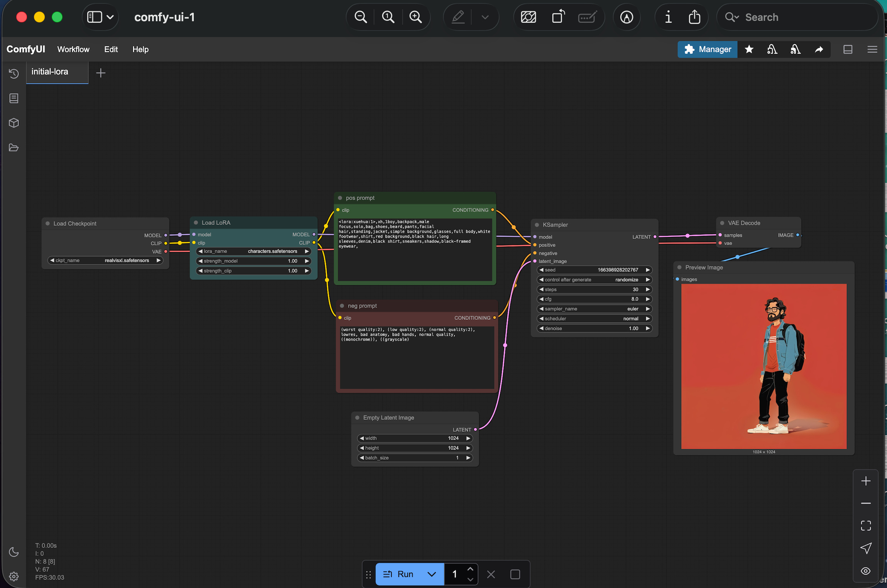This screenshot has height=588, width=887.
Task: Expand the Run button dropdown arrow
Action: pyautogui.click(x=432, y=574)
